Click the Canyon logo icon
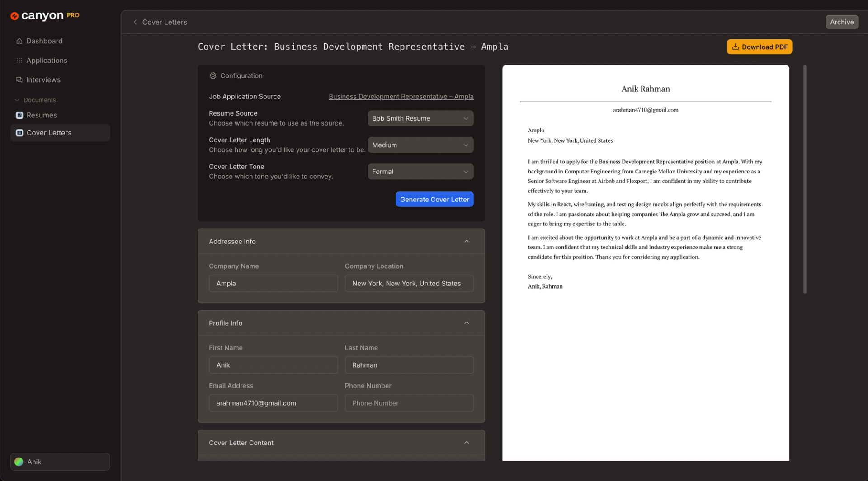Image resolution: width=868 pixels, height=481 pixels. click(14, 16)
